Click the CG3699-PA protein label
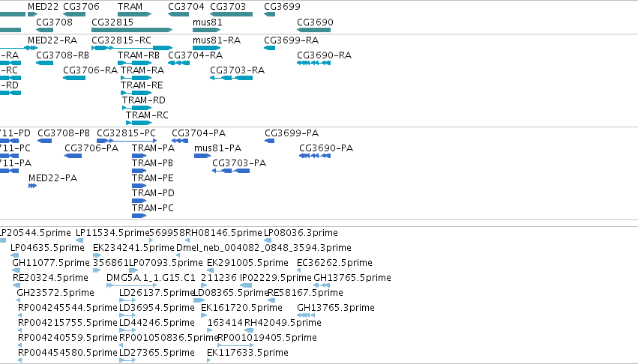638x364 pixels. [292, 133]
